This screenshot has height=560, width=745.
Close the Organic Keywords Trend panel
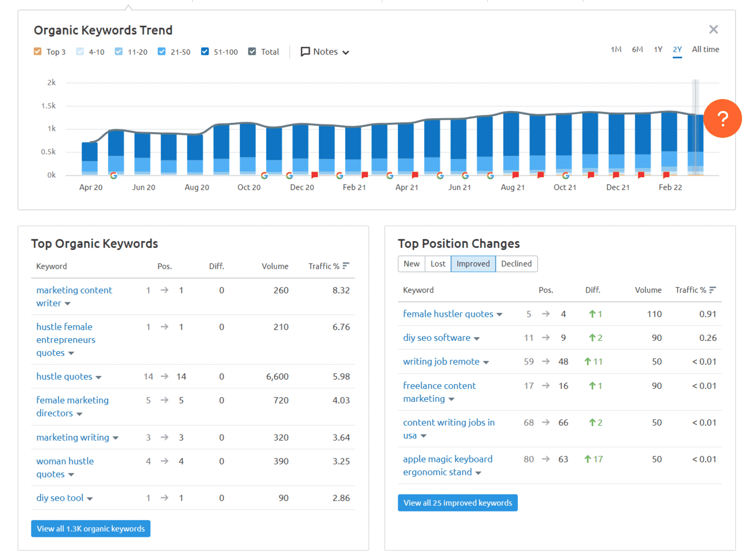coord(713,29)
